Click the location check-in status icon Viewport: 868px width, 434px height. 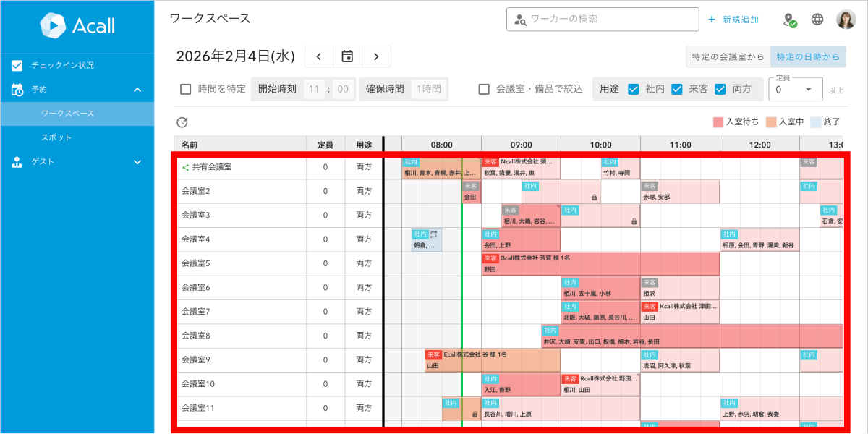pyautogui.click(x=790, y=20)
